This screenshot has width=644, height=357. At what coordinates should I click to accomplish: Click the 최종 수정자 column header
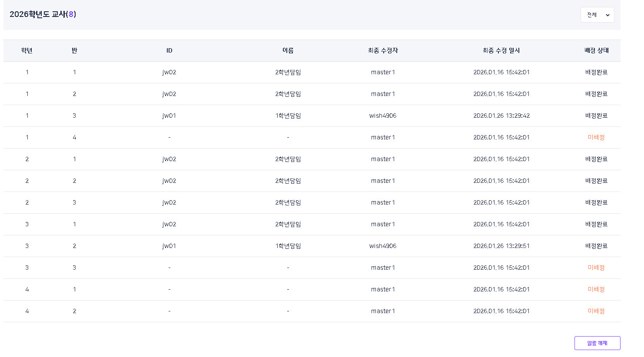click(x=383, y=51)
